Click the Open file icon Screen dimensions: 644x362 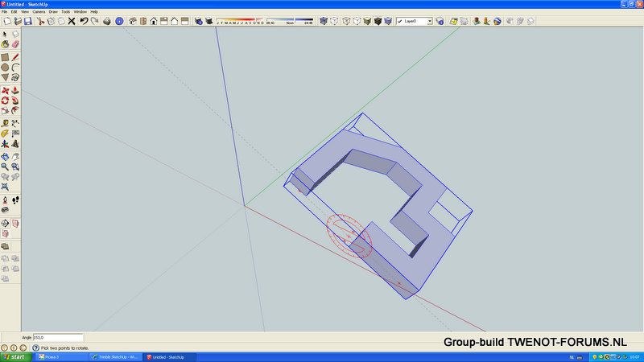tap(18, 21)
